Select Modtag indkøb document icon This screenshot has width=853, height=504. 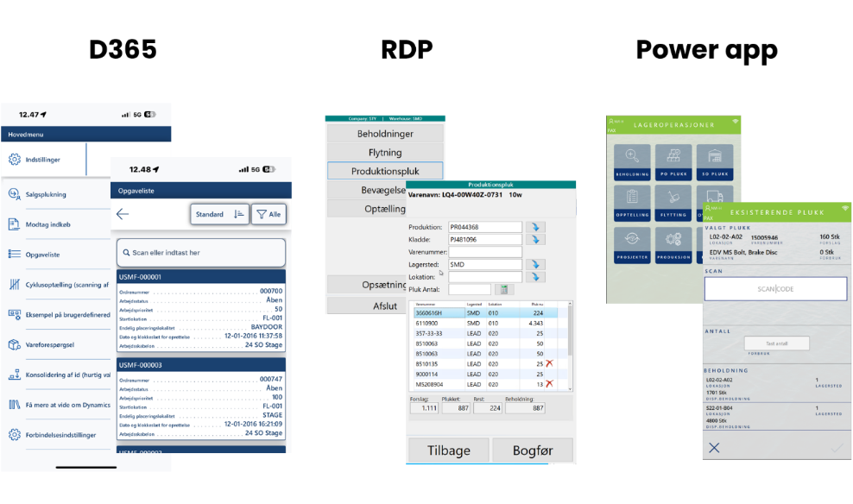(15, 224)
